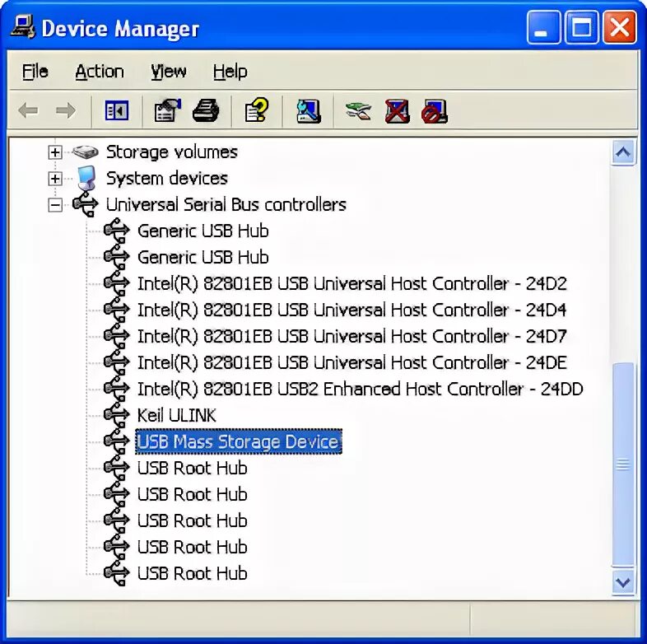Update driver using the green toolbar icon

pyautogui.click(x=358, y=111)
